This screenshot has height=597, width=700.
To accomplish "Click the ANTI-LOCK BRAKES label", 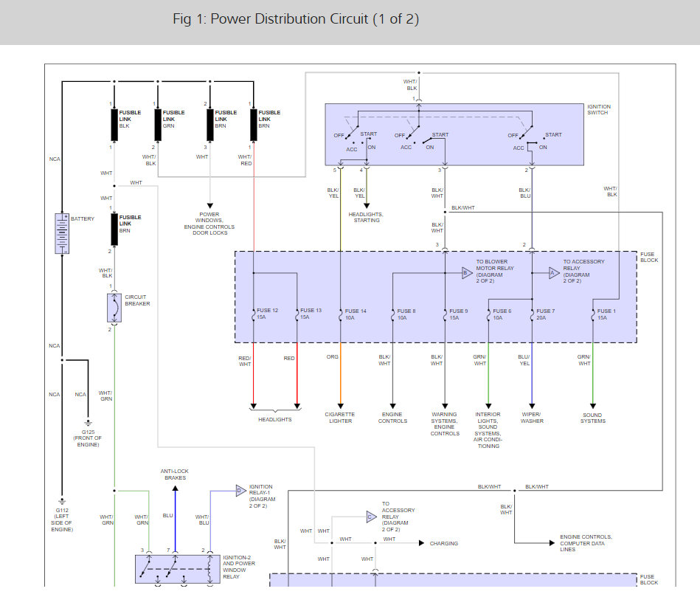I will [175, 475].
